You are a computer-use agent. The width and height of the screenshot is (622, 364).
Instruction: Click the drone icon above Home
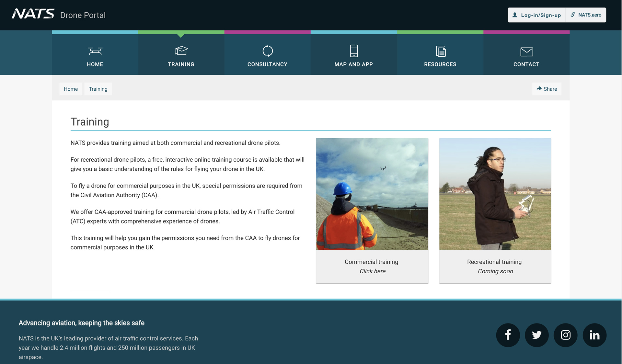pyautogui.click(x=95, y=51)
